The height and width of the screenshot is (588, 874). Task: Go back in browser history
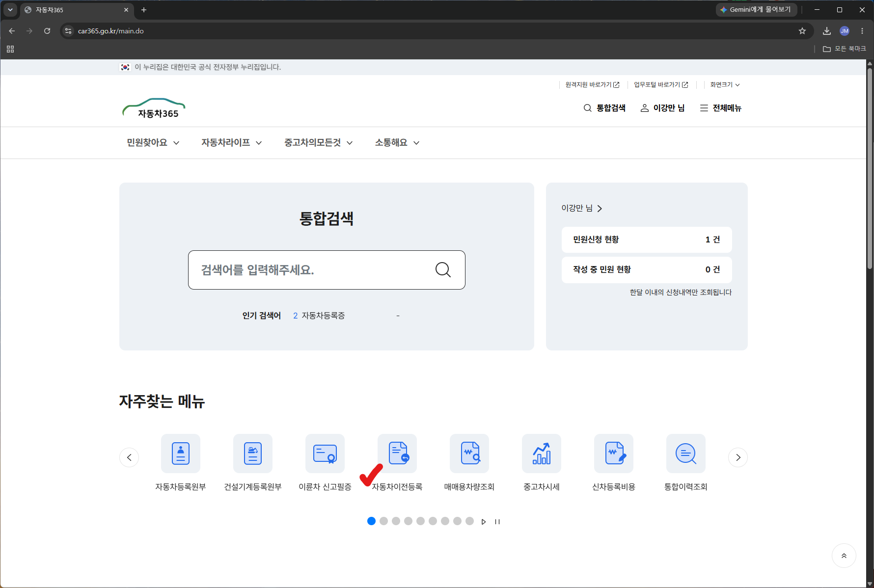tap(12, 31)
